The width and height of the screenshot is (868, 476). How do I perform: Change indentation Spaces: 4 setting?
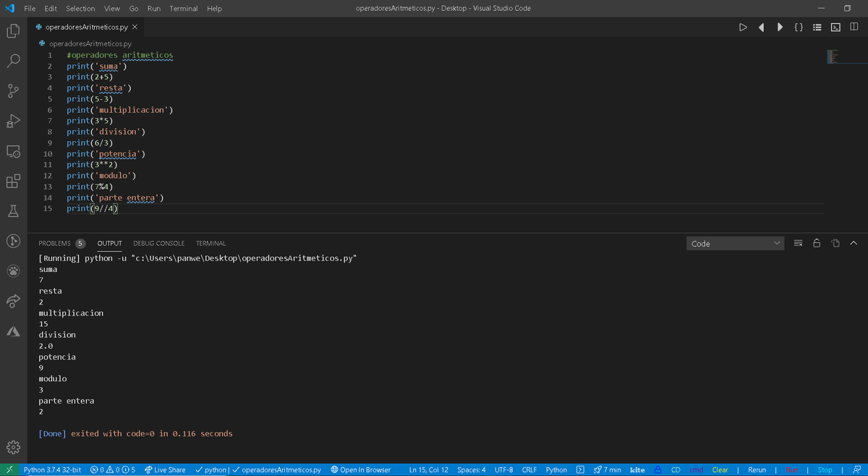[x=470, y=469]
